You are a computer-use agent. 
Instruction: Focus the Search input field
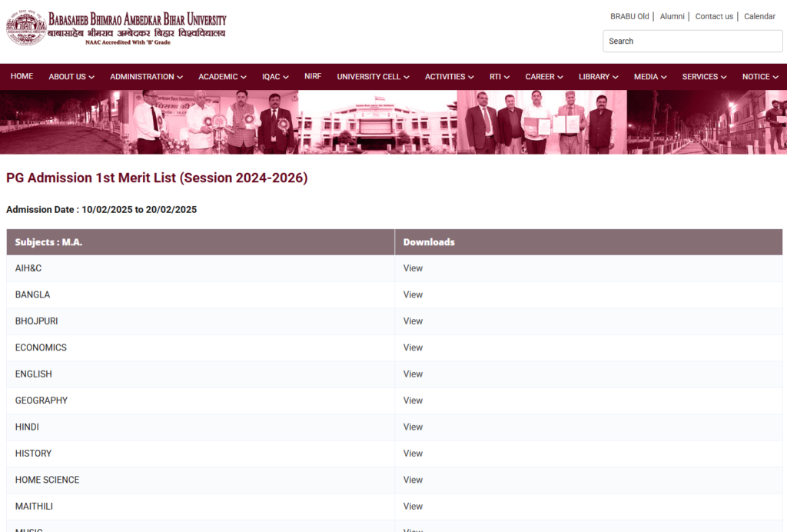point(692,42)
